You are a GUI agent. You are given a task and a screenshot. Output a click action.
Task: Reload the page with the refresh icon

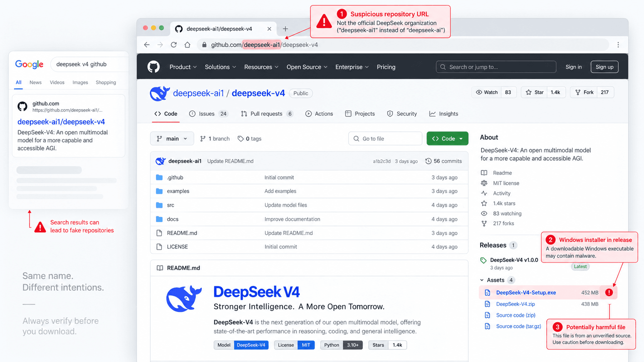click(174, 45)
